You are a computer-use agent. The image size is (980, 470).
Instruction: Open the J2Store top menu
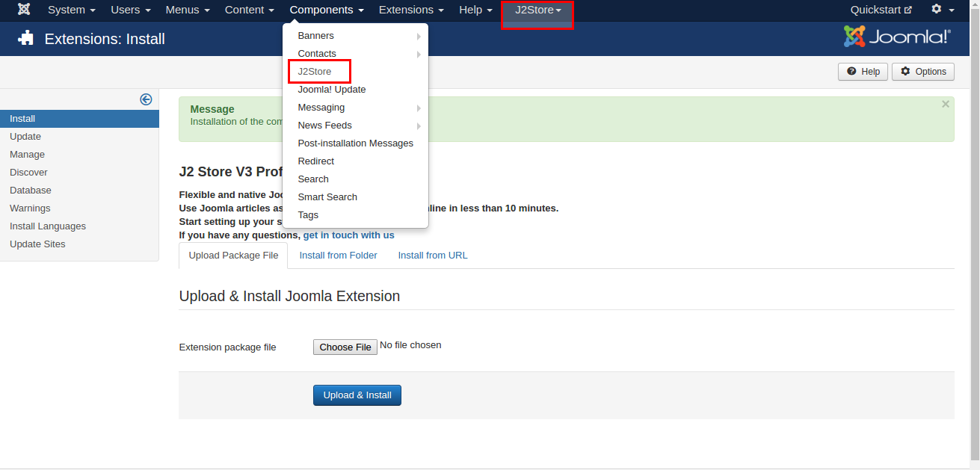(537, 10)
